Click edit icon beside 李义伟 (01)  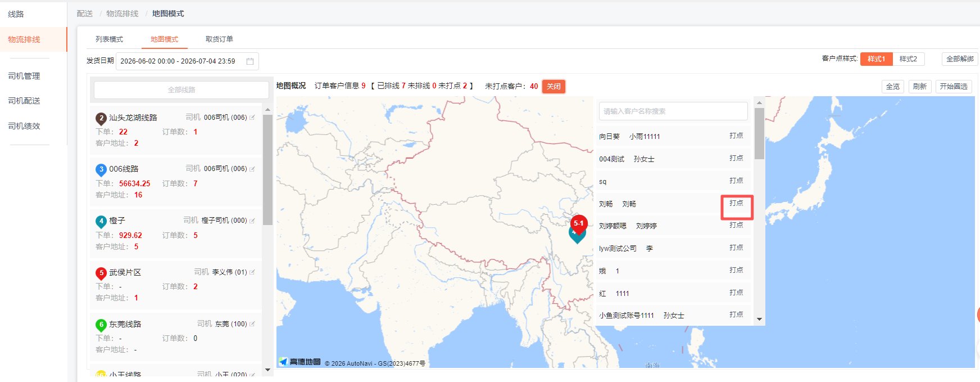252,272
